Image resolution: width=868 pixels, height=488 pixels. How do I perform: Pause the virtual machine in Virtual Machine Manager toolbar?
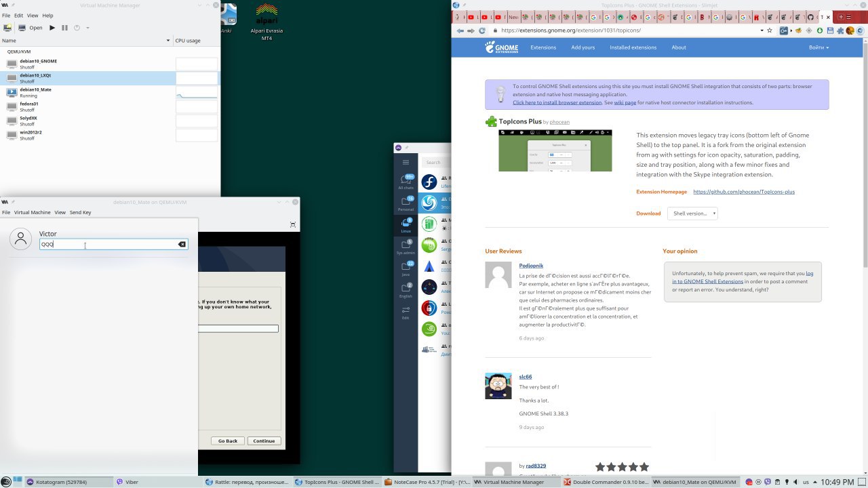64,28
